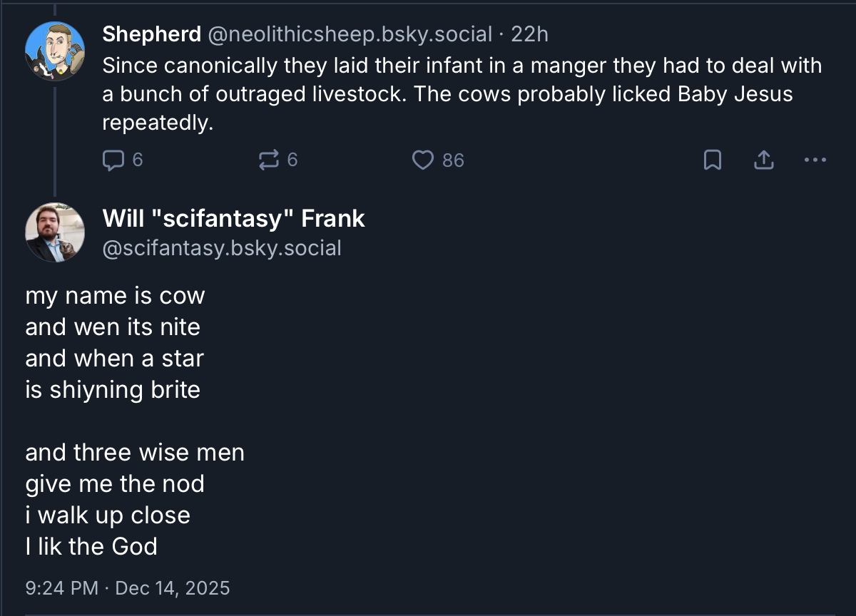Reply to Shepherd's post via speech bubble icon
The image size is (856, 616).
pos(113,160)
